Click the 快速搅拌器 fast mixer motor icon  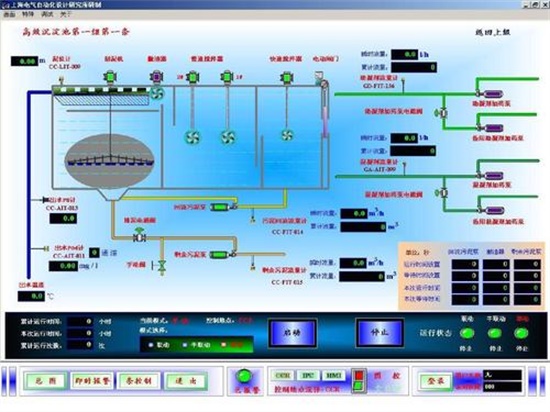pyautogui.click(x=287, y=77)
